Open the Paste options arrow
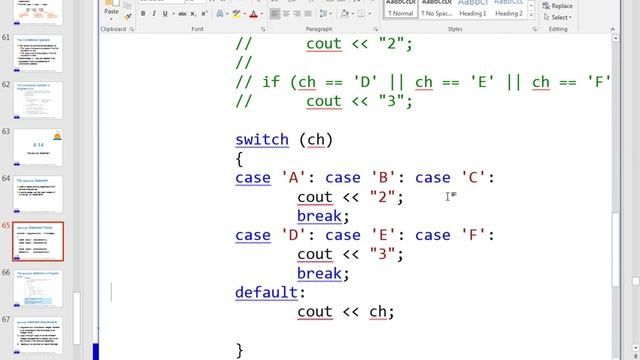Image resolution: width=640 pixels, height=360 pixels. [x=111, y=18]
